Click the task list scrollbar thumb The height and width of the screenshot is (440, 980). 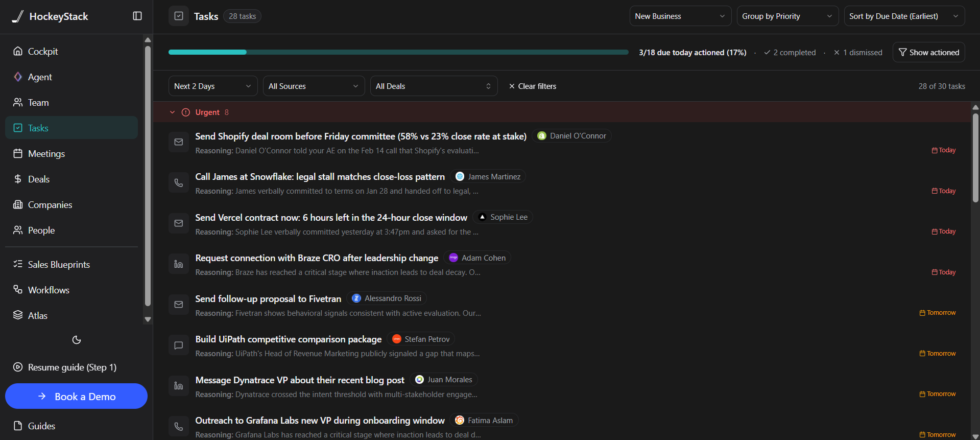click(975, 158)
